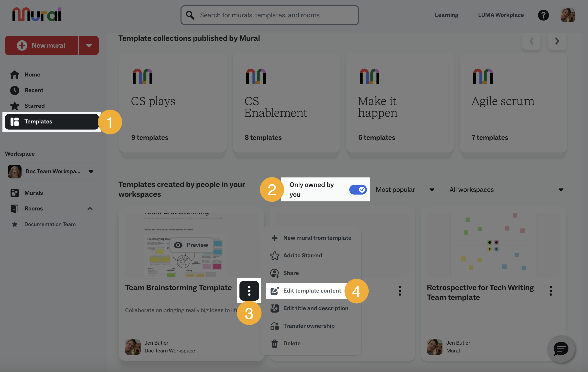Viewport: 588px width, 372px height.
Task: Click the Mural logo
Action: pyautogui.click(x=37, y=14)
